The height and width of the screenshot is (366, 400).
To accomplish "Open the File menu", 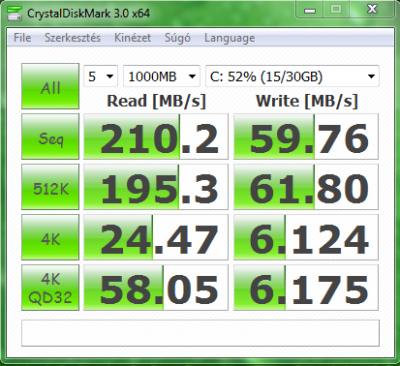I will (22, 38).
